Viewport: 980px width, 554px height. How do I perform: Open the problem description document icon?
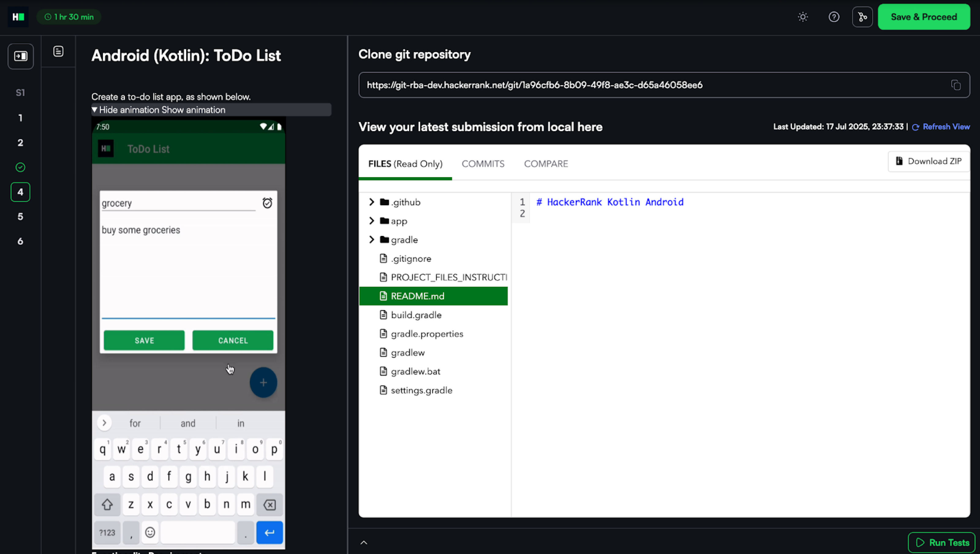coord(58,51)
